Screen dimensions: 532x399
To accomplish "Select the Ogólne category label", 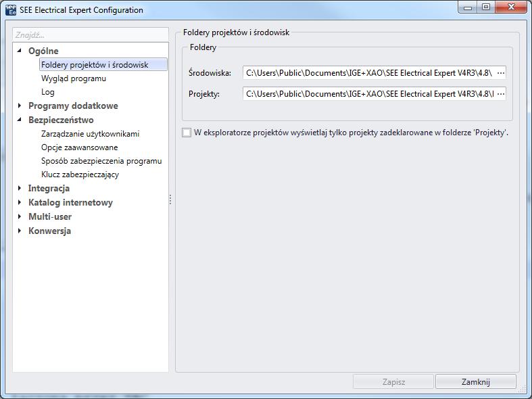I will (43, 51).
